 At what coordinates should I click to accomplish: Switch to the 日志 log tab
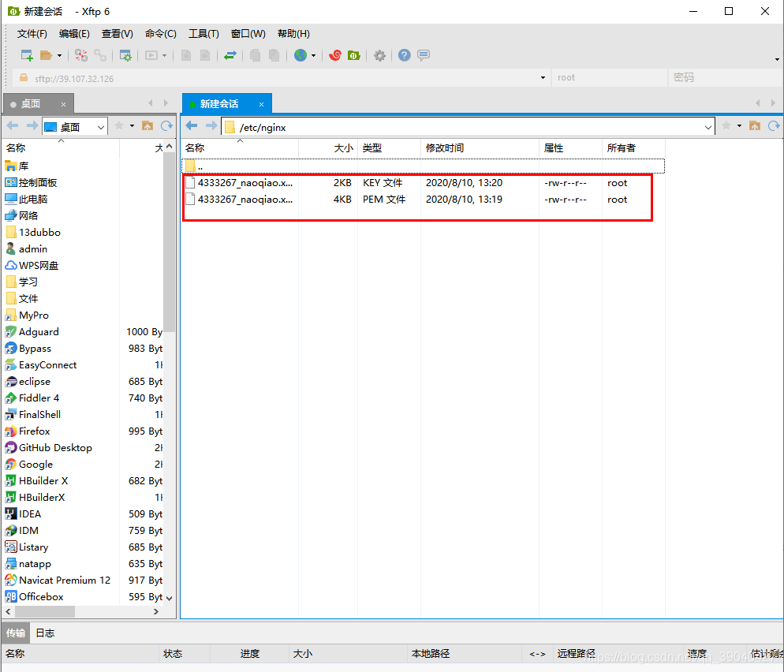[x=45, y=633]
